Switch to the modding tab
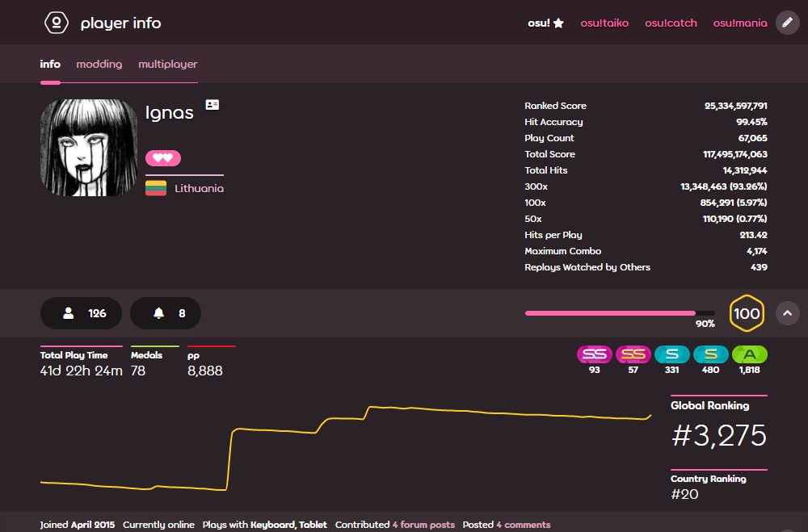 (99, 65)
